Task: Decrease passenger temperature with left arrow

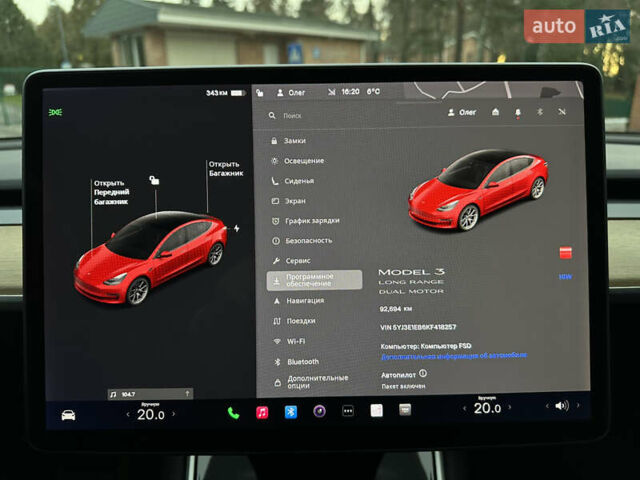Action: [x=464, y=408]
